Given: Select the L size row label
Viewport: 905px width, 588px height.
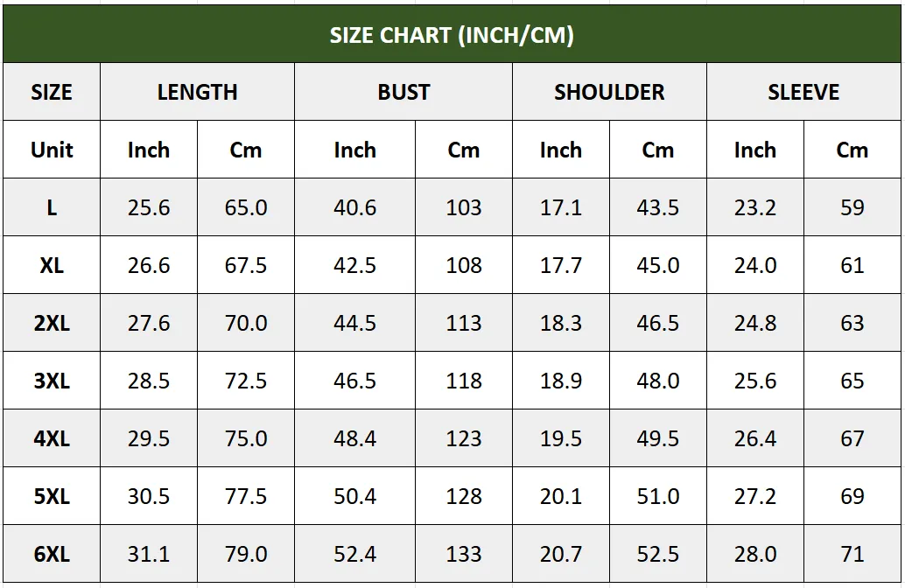Looking at the screenshot, I should tap(52, 207).
